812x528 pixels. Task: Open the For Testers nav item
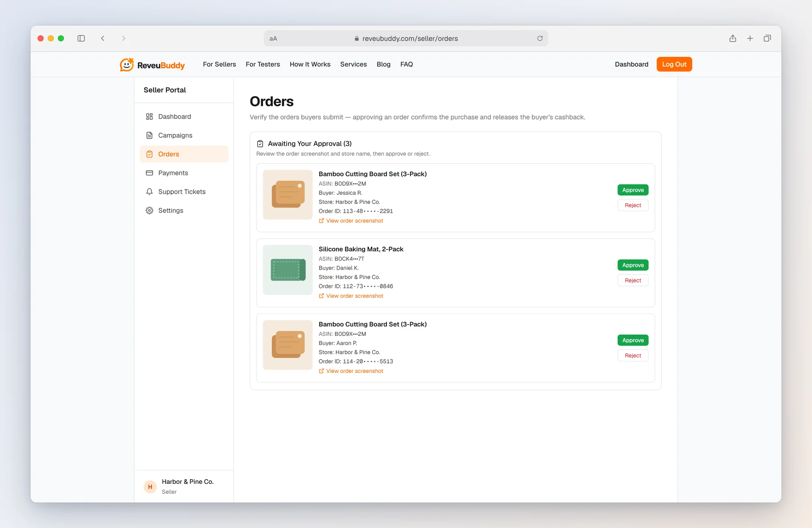[x=263, y=64]
